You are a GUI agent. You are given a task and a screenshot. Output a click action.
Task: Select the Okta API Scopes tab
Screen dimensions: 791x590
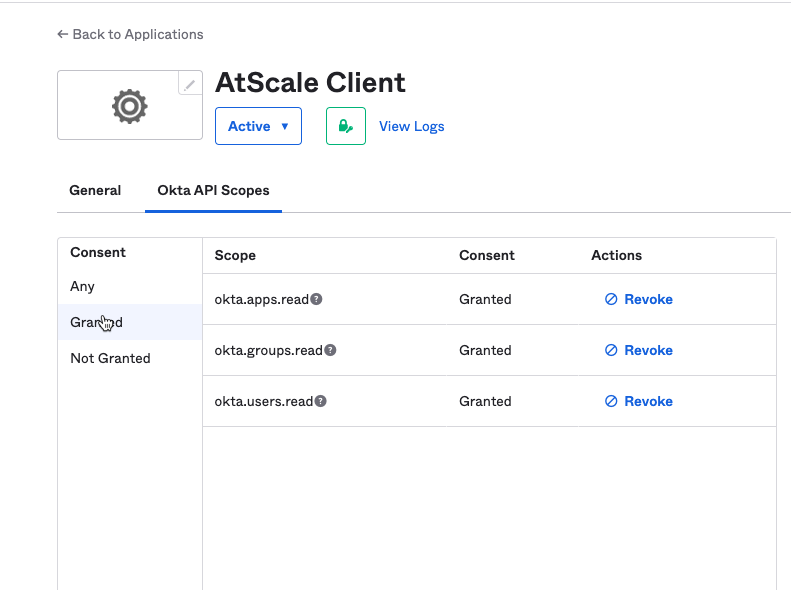213,190
